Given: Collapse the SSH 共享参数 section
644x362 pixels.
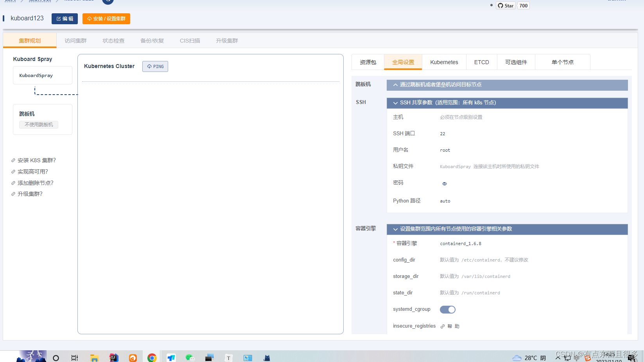Looking at the screenshot, I should click(x=507, y=103).
